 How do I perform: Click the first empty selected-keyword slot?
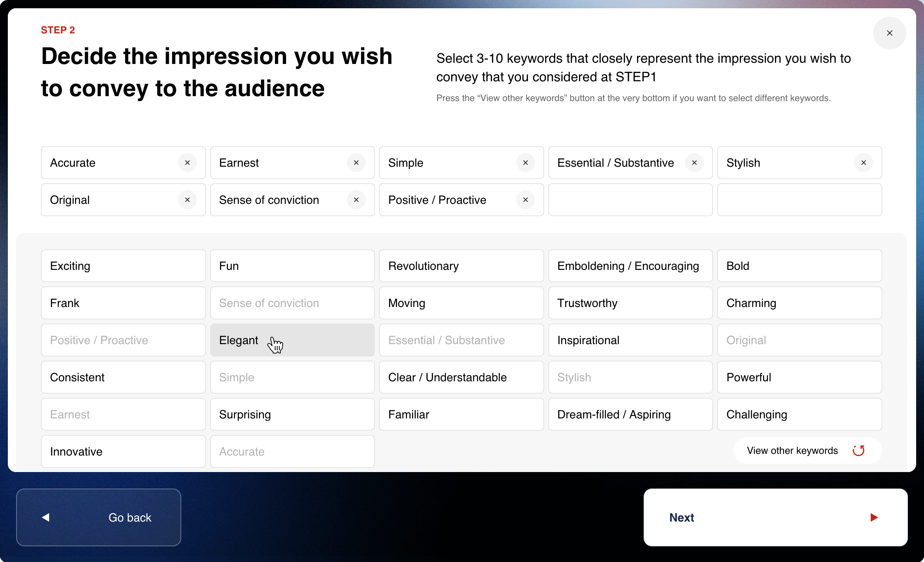[x=630, y=200]
